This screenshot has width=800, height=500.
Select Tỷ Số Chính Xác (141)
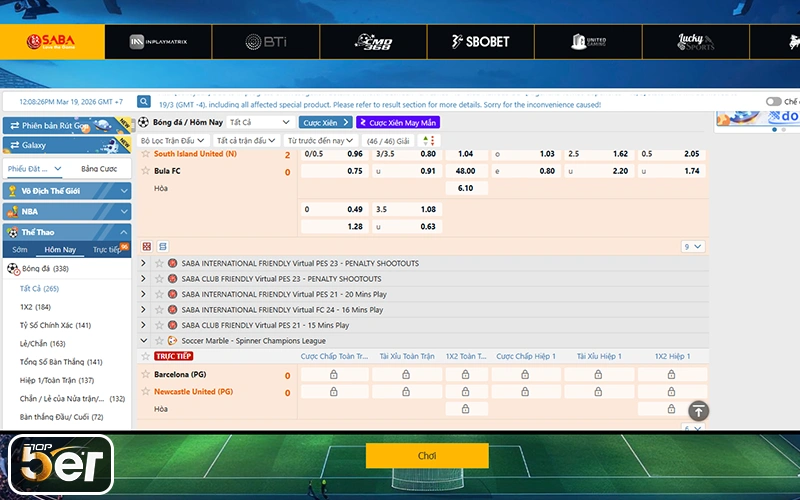pyautogui.click(x=55, y=325)
